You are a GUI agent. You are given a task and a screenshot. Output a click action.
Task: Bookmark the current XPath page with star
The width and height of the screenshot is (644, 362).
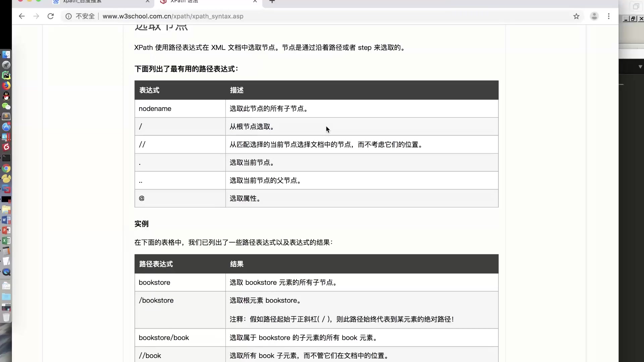(577, 16)
